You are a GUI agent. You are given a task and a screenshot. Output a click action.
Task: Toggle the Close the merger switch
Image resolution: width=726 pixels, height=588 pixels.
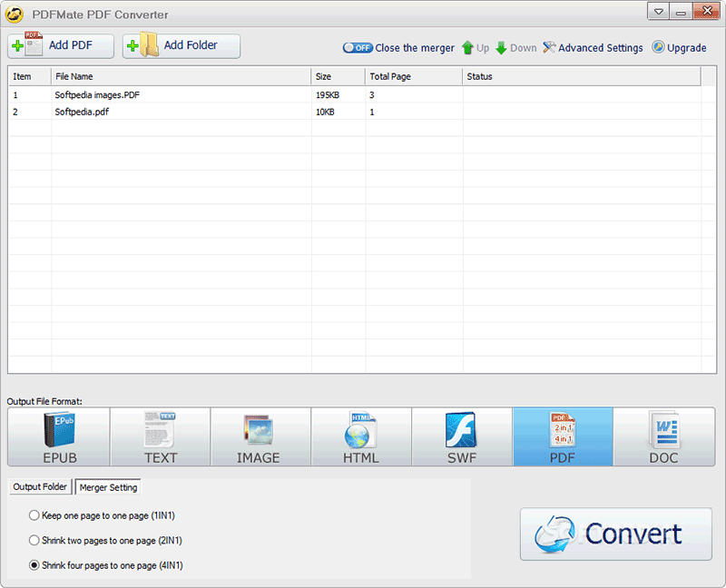click(x=357, y=47)
